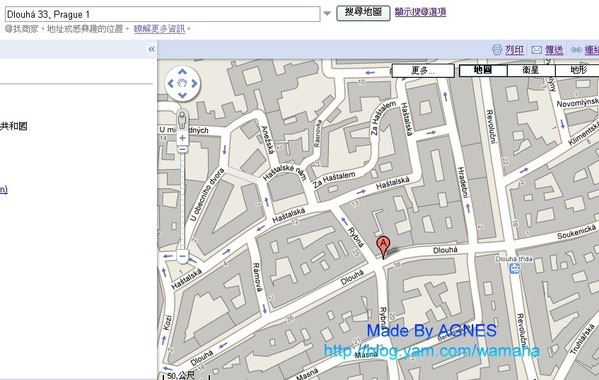Click the red marker A pin

tap(383, 247)
